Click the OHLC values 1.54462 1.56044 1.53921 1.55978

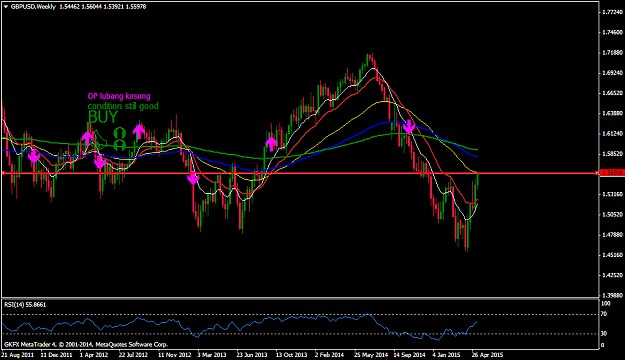(x=103, y=7)
